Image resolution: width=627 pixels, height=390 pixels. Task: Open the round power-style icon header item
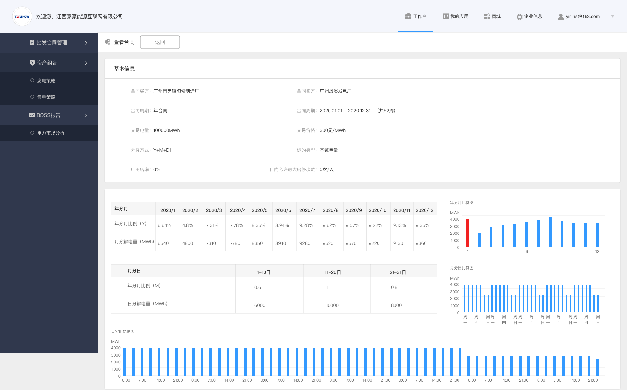pyautogui.click(x=529, y=16)
